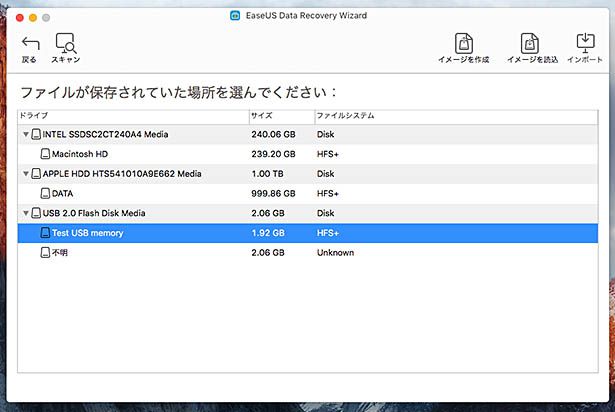Click disk icon beside USB 2.0 Flash Disk
This screenshot has width=615, height=412.
pos(36,213)
